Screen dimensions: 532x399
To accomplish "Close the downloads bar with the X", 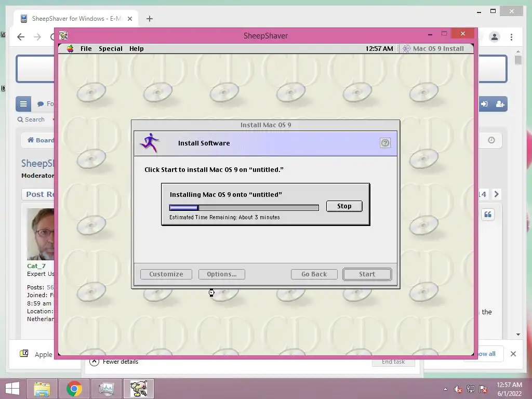I will tap(513, 354).
